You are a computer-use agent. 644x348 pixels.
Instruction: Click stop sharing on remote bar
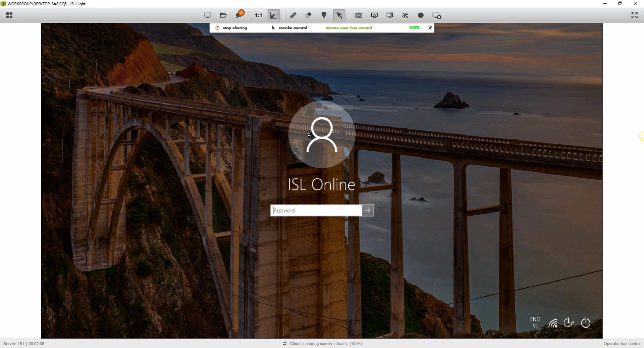coord(231,28)
